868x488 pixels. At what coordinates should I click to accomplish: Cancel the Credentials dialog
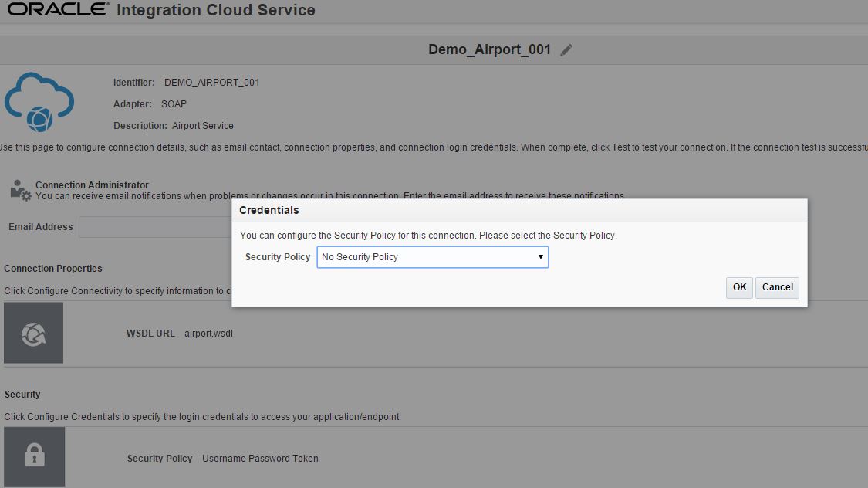click(x=777, y=287)
